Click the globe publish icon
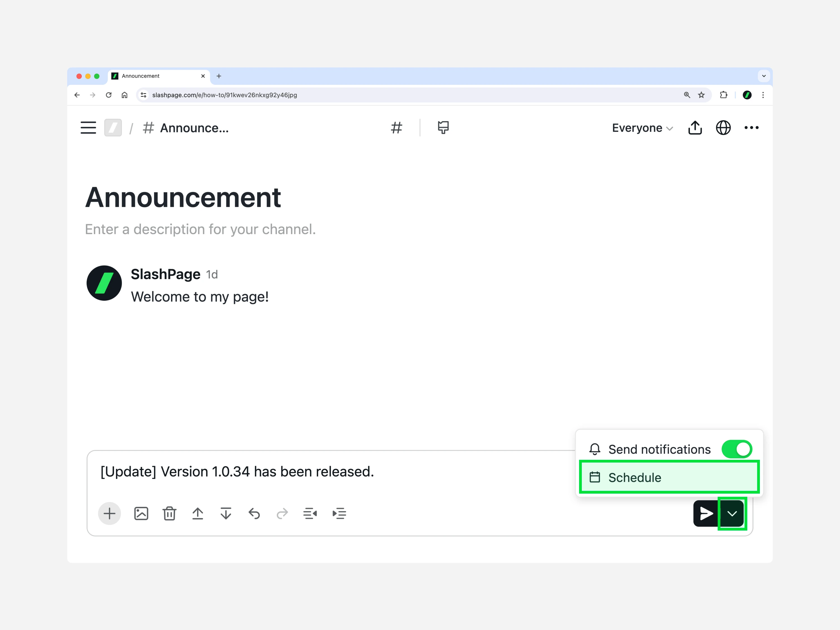This screenshot has height=630, width=840. click(723, 128)
